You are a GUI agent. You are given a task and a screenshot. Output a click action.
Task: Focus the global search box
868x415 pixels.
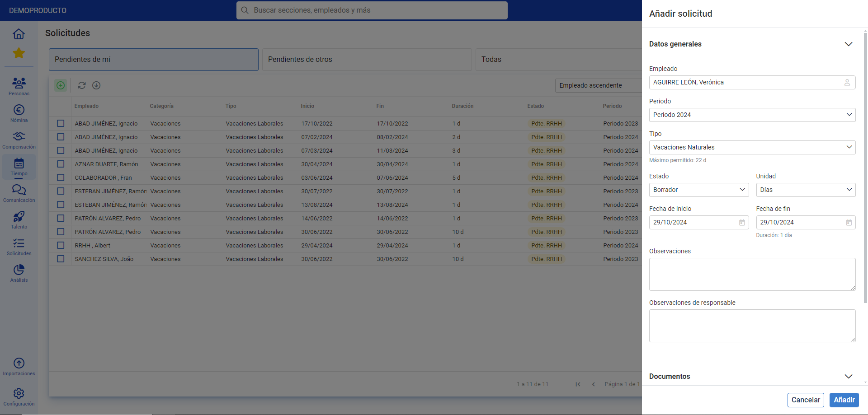372,10
